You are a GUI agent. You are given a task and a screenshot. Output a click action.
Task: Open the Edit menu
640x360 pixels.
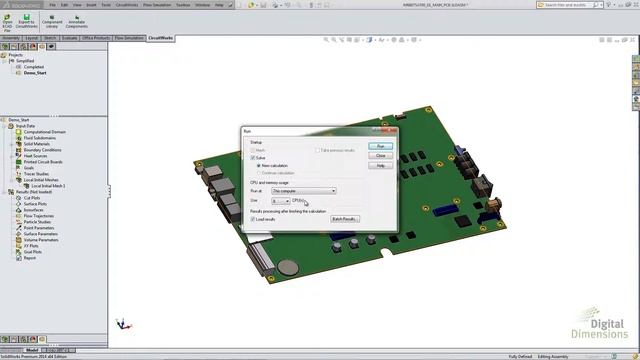coord(64,5)
